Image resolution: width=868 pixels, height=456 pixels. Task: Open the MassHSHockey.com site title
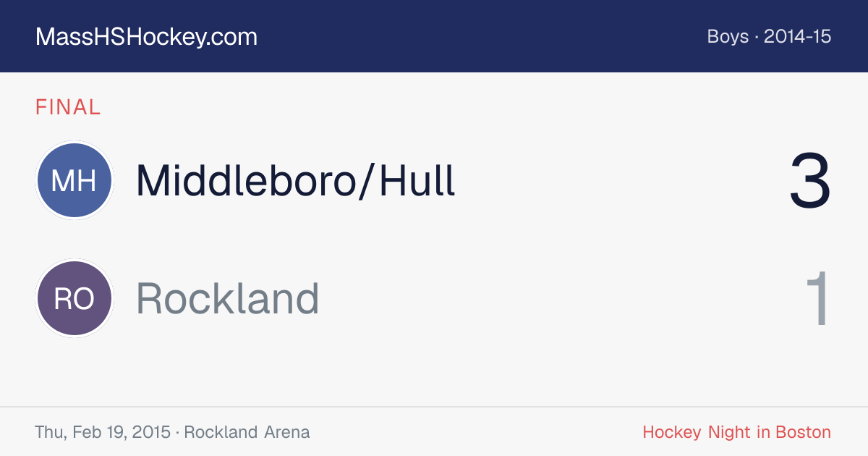coord(146,36)
